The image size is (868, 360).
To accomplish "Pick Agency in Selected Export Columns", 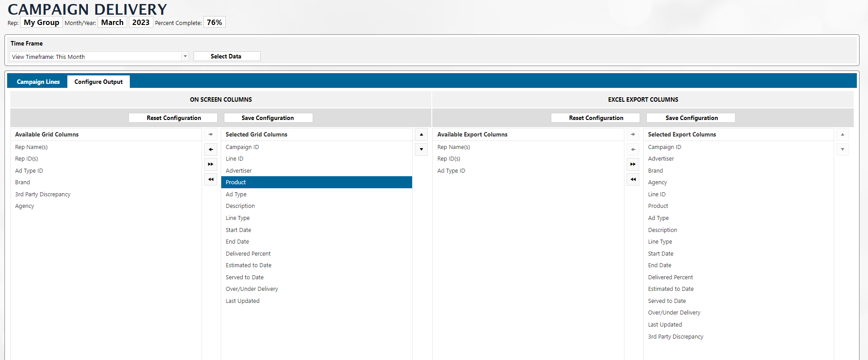I will point(657,182).
